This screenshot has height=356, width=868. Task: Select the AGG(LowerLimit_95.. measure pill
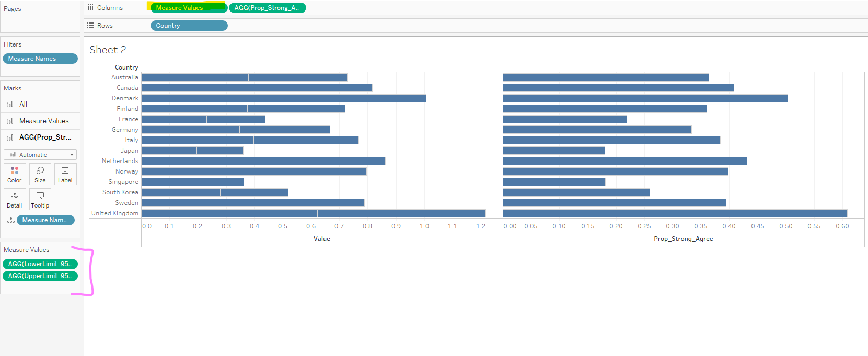click(x=40, y=264)
